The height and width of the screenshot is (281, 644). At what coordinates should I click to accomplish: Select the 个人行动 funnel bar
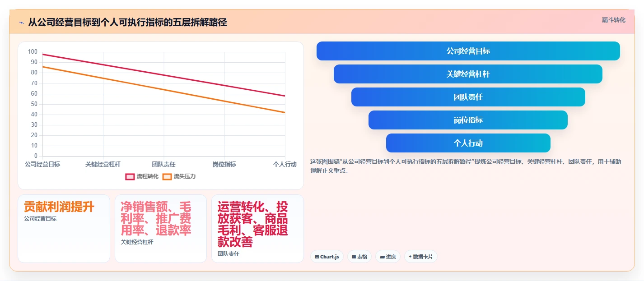468,143
